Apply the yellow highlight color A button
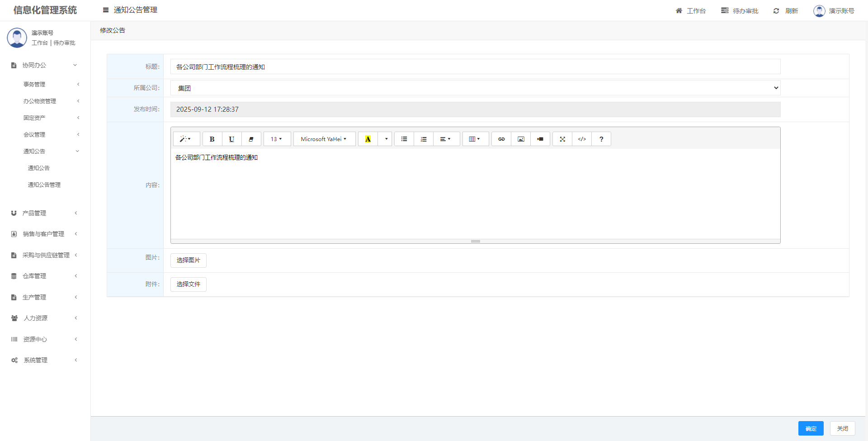Image resolution: width=868 pixels, height=441 pixels. (368, 139)
